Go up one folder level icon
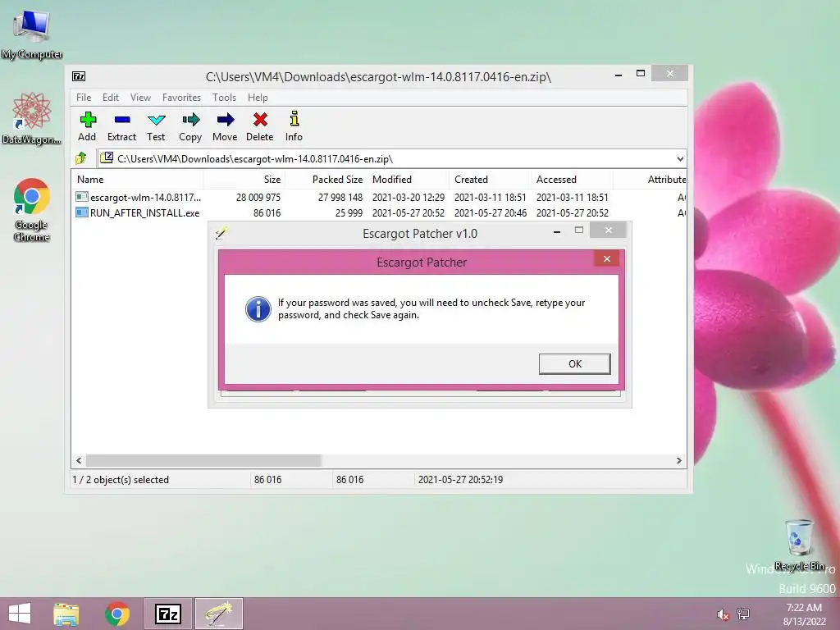Screen dimensions: 840x630 coord(81,158)
